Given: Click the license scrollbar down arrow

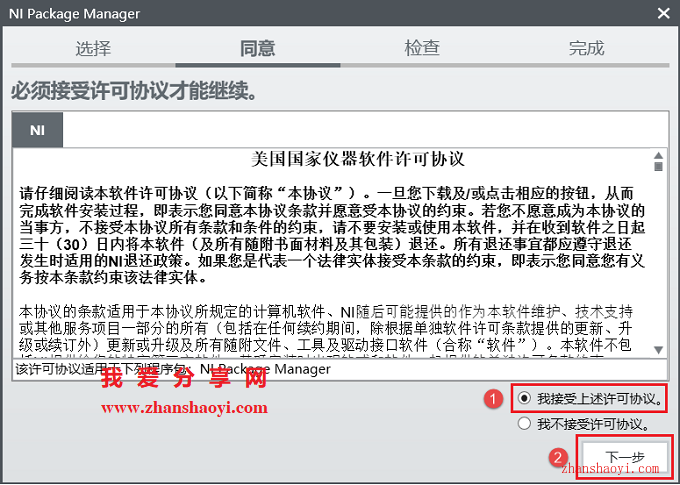Looking at the screenshot, I should coord(658,350).
